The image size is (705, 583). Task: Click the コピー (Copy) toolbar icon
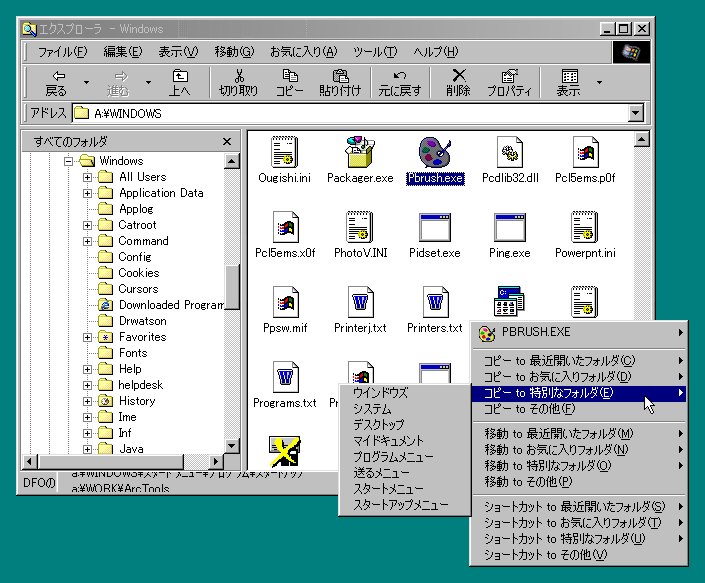(x=290, y=76)
